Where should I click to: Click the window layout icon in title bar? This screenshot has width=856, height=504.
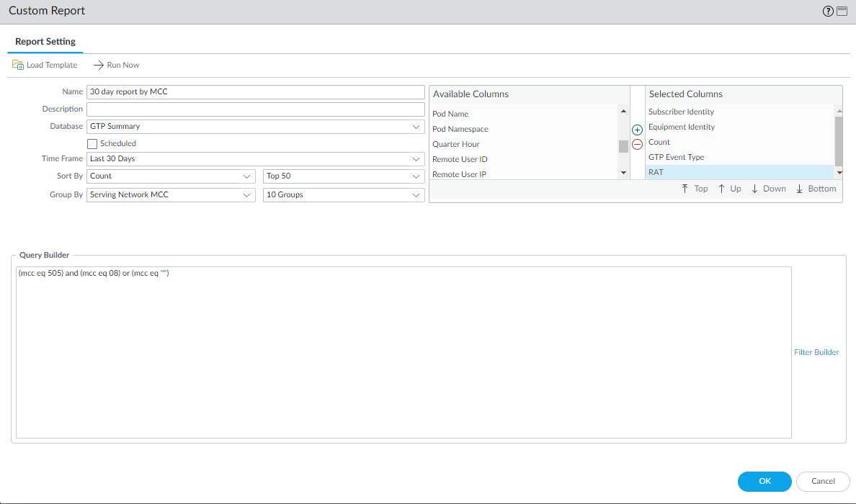pyautogui.click(x=842, y=12)
